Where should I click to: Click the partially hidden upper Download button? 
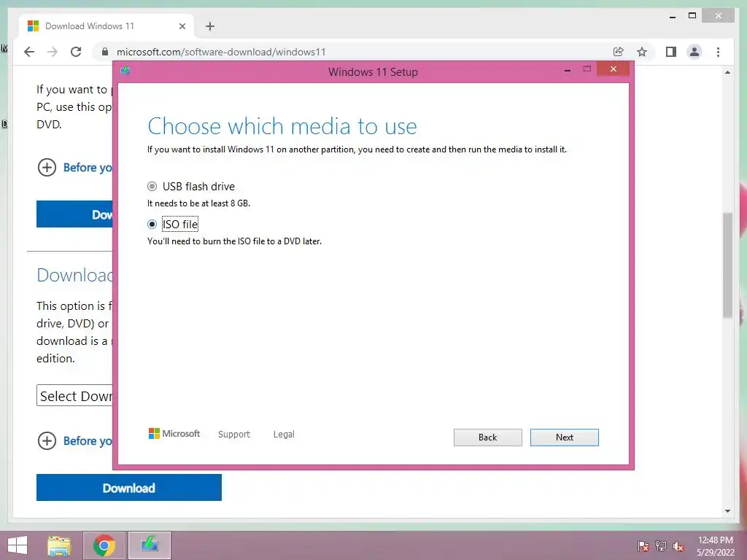click(x=74, y=214)
